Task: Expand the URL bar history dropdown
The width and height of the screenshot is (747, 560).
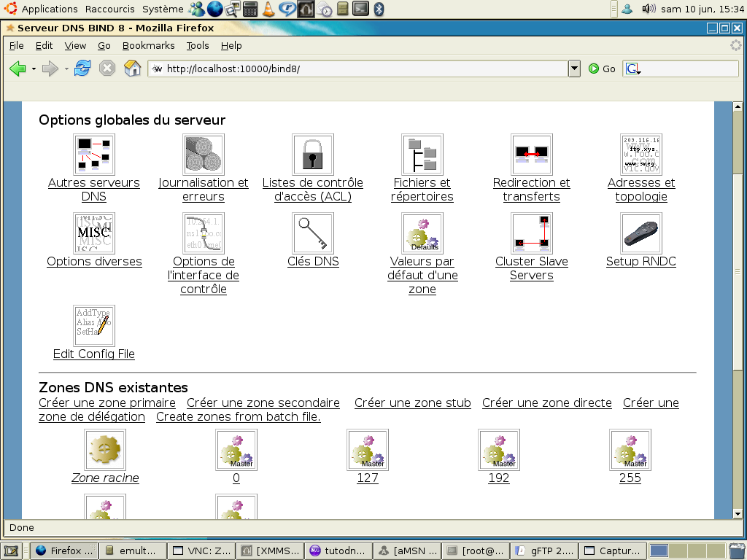Action: (575, 69)
